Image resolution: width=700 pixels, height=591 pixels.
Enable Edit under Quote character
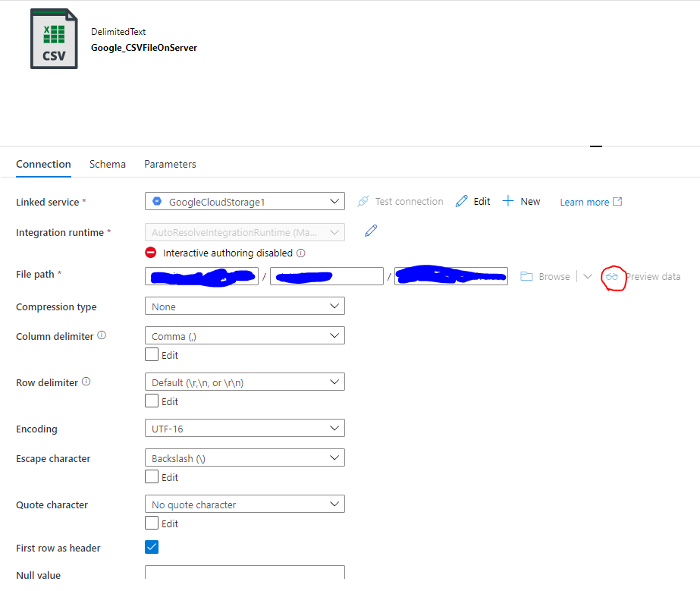[x=151, y=523]
